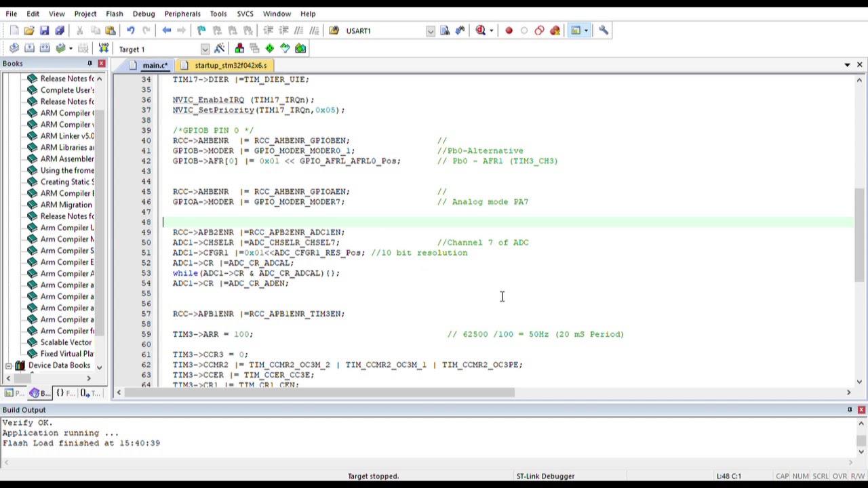Click the Open file folder icon
The width and height of the screenshot is (868, 488).
(x=29, y=30)
